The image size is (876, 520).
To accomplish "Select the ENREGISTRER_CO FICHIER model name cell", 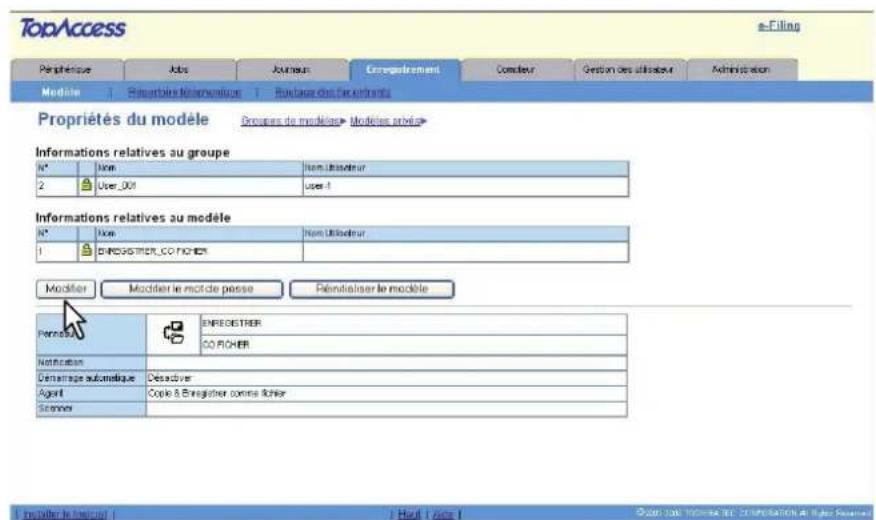I will pos(199,251).
